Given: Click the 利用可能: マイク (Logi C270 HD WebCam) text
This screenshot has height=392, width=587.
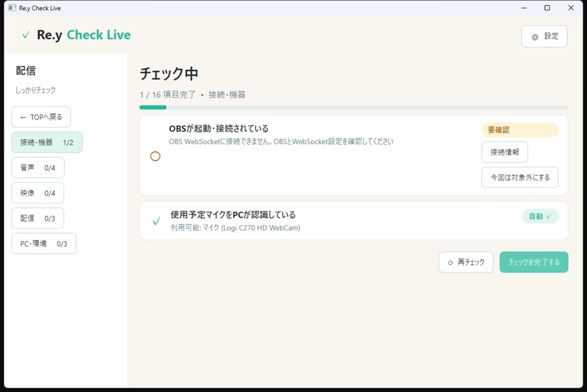Looking at the screenshot, I should (x=236, y=228).
